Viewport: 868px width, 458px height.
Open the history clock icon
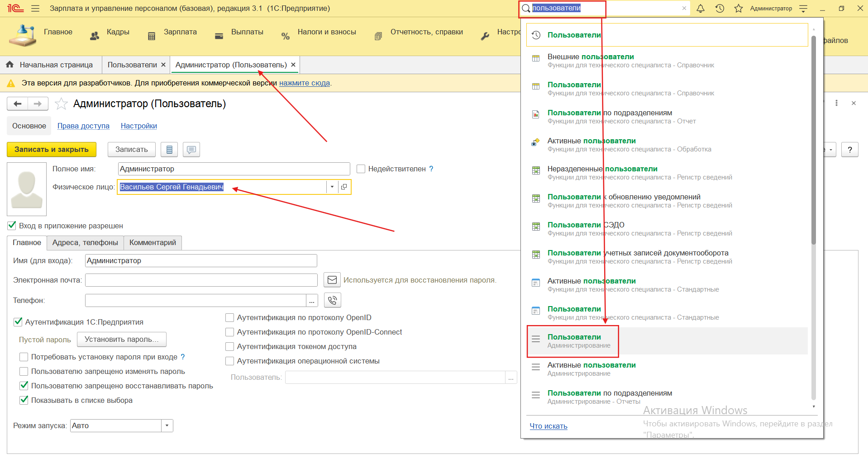[720, 9]
